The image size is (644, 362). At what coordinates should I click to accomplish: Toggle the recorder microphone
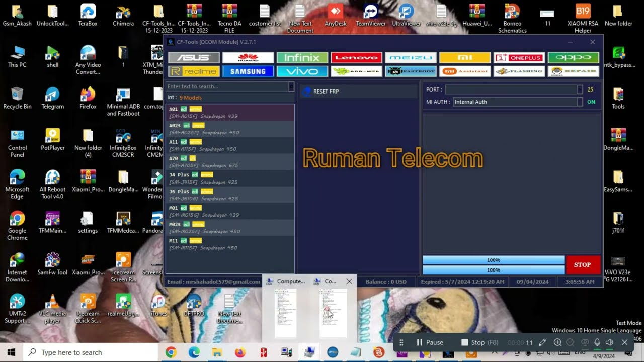point(597,342)
